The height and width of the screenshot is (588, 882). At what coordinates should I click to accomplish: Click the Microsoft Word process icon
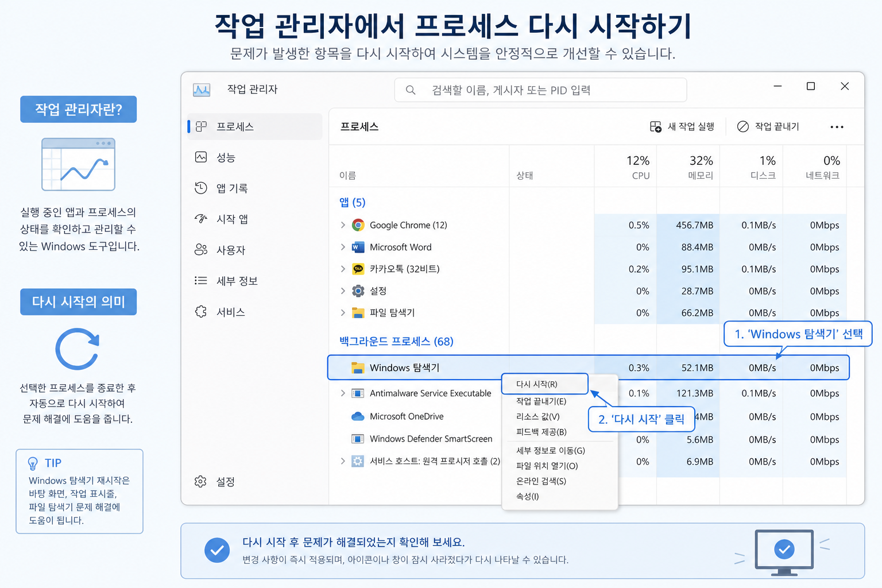(358, 247)
